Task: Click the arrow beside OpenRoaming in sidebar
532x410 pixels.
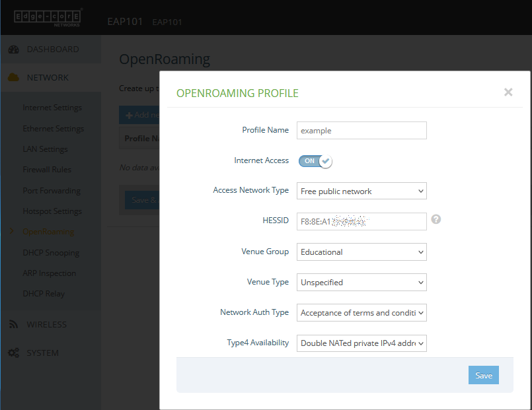Action: tap(12, 231)
